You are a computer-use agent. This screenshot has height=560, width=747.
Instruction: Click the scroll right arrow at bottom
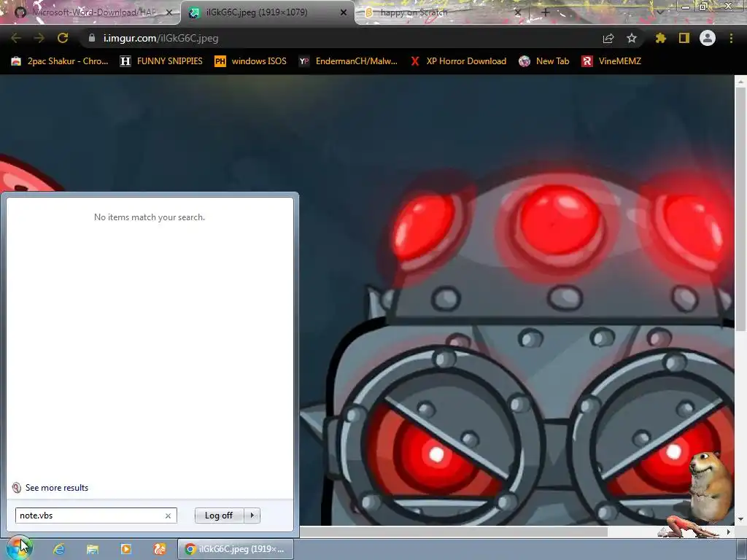pos(729,532)
